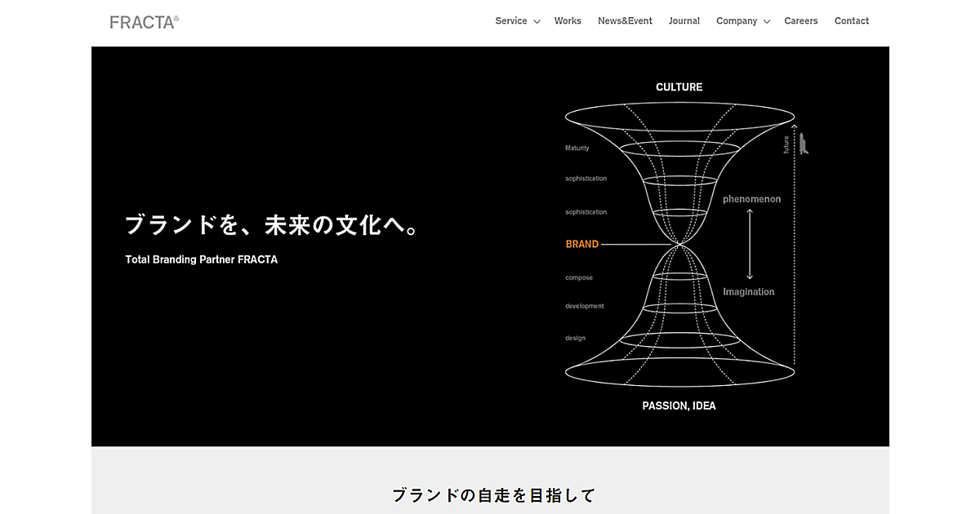Open the Careers page
Viewport: 980px width, 514px height.
pyautogui.click(x=800, y=21)
